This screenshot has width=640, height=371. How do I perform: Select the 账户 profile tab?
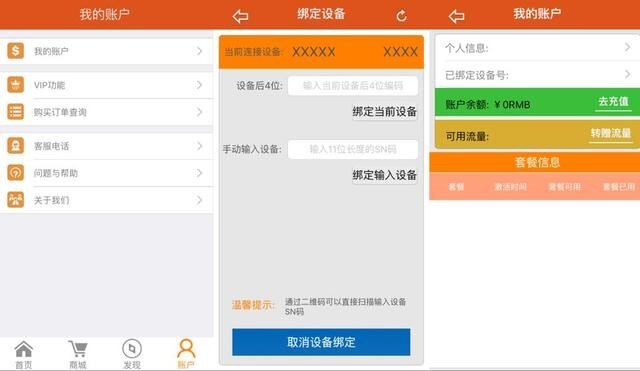186,354
